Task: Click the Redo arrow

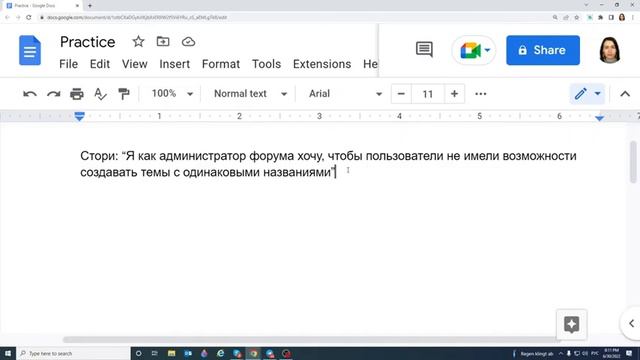Action: point(53,94)
